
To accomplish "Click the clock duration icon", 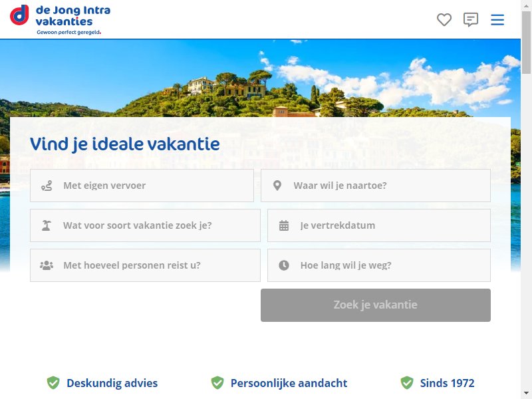I will 284,265.
